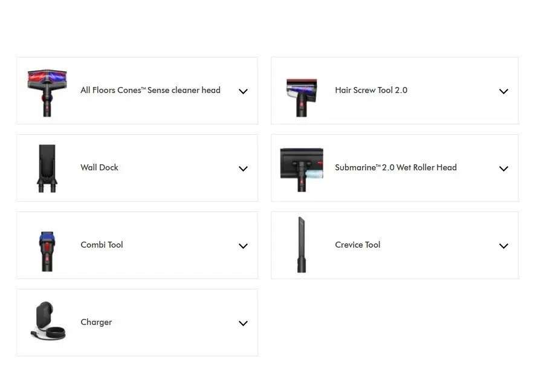Click the Combi Tool product image

point(47,251)
